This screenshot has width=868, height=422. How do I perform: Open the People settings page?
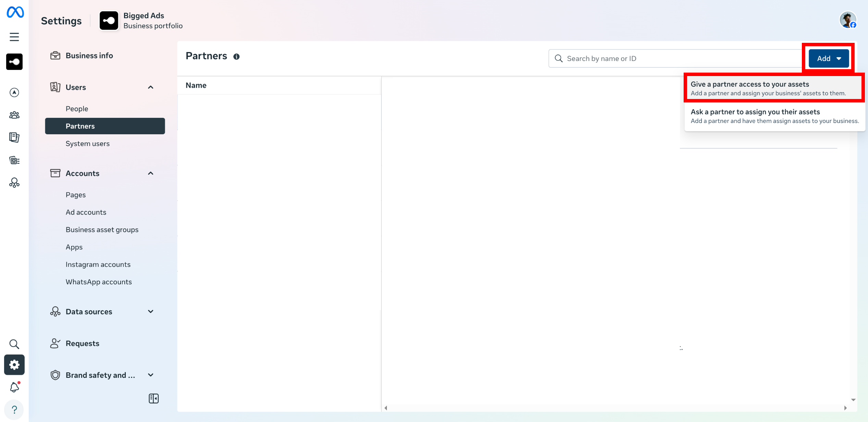coord(77,109)
